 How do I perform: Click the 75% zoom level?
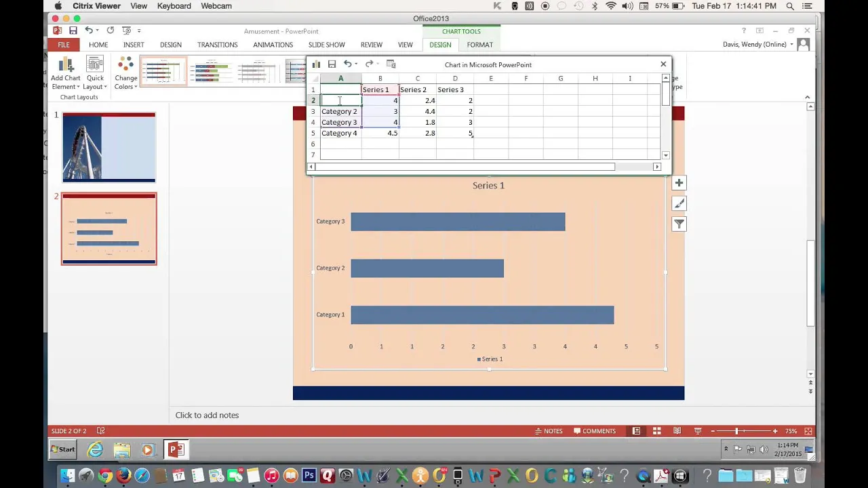coord(791,431)
